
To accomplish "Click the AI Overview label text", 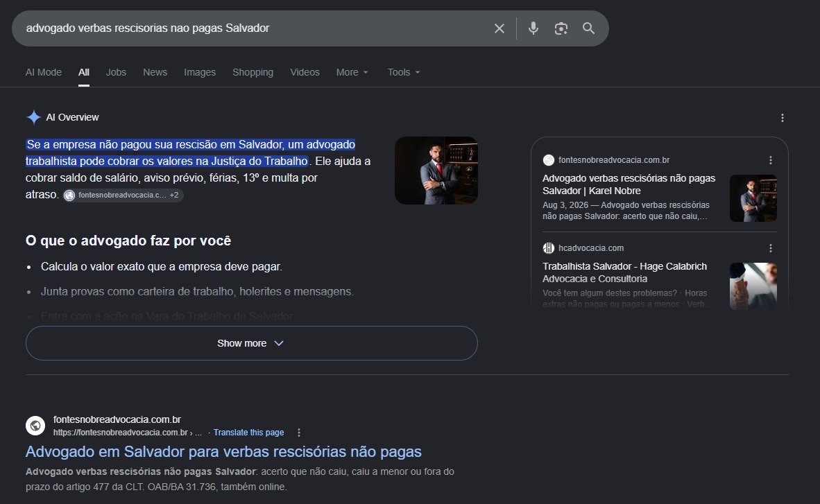I will point(72,117).
